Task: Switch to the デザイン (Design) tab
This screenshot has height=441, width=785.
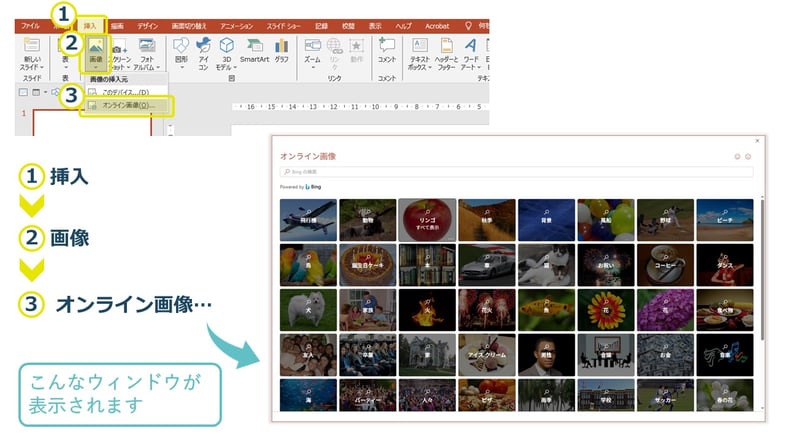Action: pyautogui.click(x=147, y=26)
